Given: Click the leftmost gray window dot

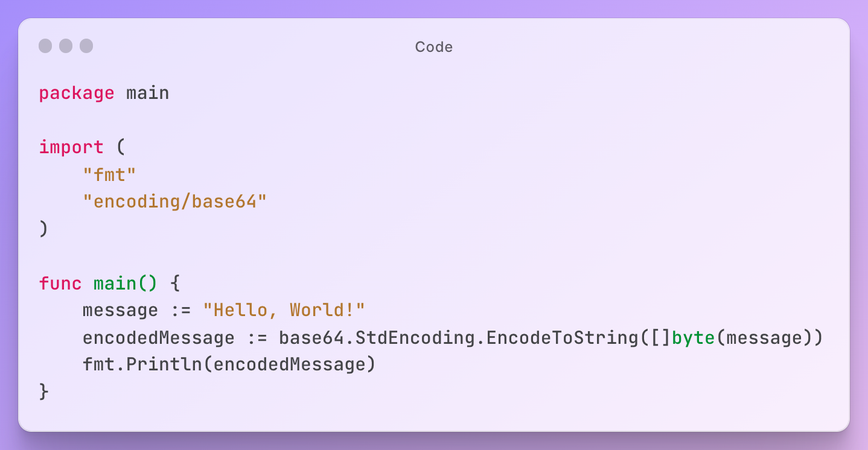Looking at the screenshot, I should click(45, 46).
